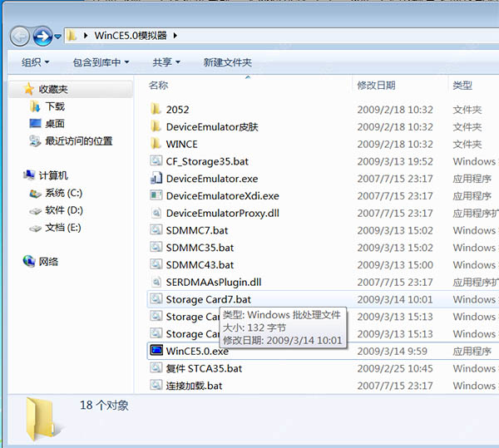Click date 2009/2/25 10:45 of 复件 STCA35.bat
This screenshot has width=499, height=448.
(x=395, y=368)
